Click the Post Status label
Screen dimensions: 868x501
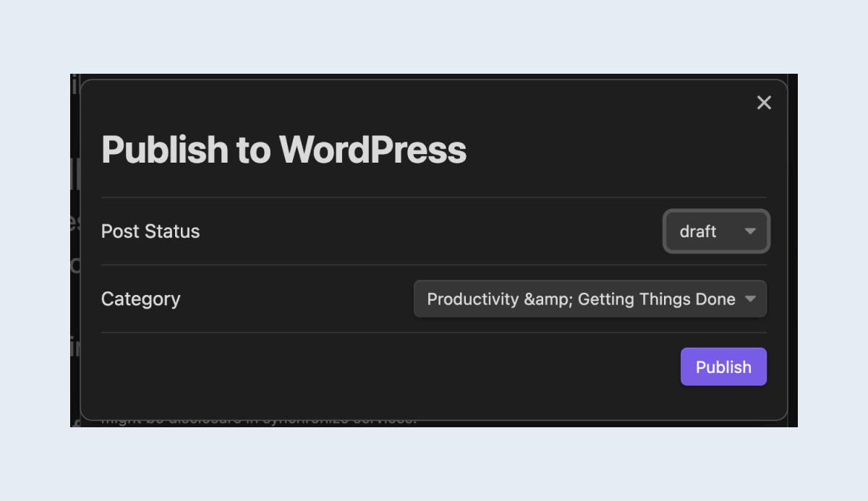150,231
